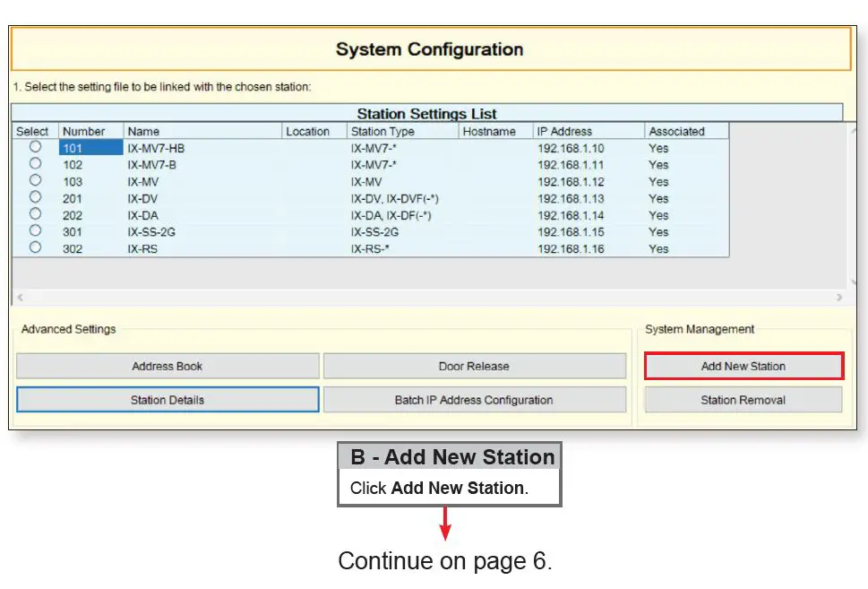This screenshot has height=589, width=868.
Task: Click the Associated column header
Action: [x=687, y=131]
